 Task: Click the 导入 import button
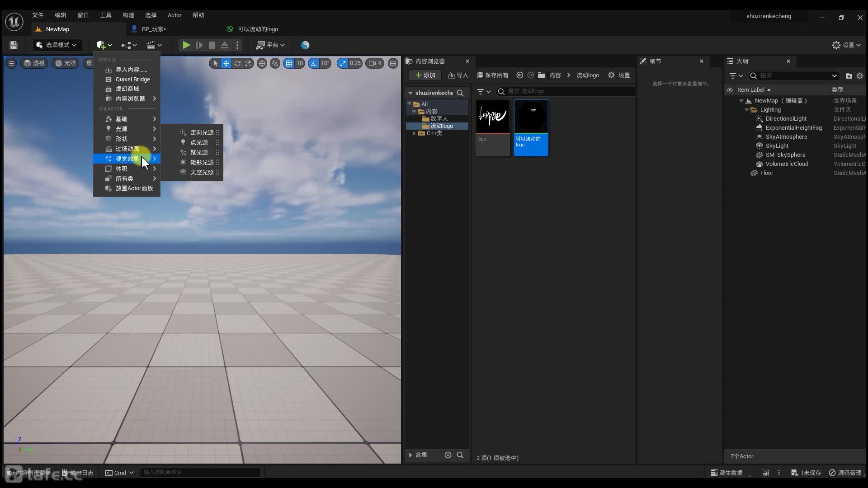[458, 75]
